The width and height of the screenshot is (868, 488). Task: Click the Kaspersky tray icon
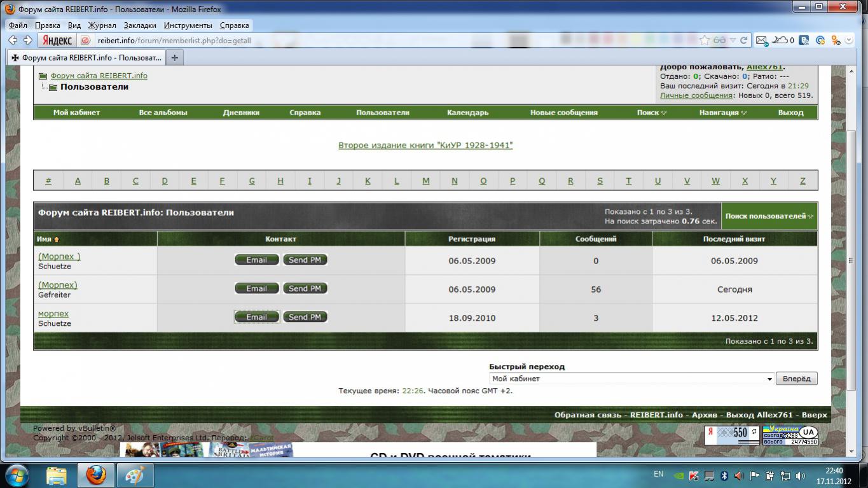(694, 475)
